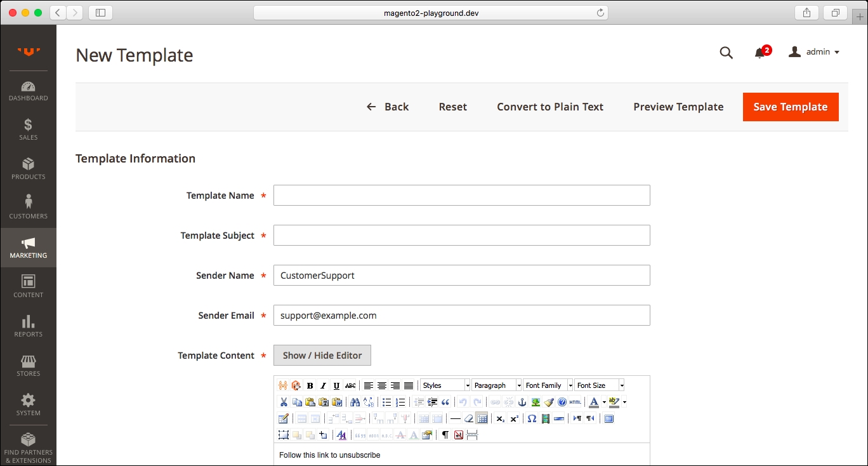Click the Cut scissors icon
Image resolution: width=868 pixels, height=466 pixels.
click(x=284, y=402)
